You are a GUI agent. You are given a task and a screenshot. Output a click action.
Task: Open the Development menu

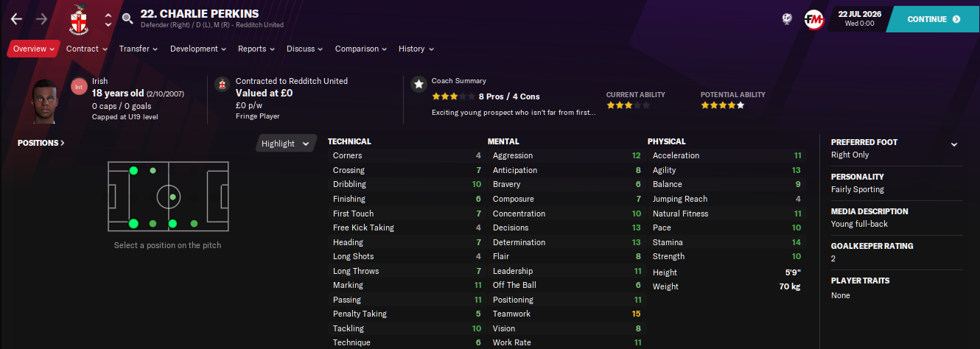coord(199,49)
